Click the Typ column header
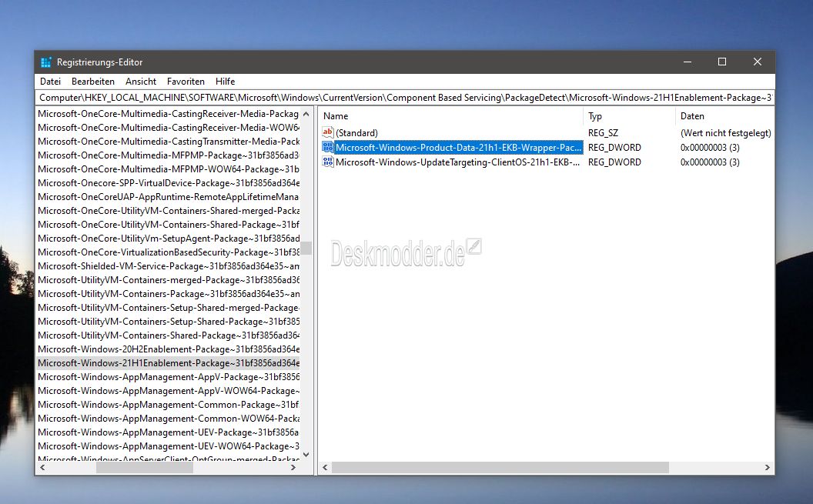The image size is (813, 504). pyautogui.click(x=629, y=116)
